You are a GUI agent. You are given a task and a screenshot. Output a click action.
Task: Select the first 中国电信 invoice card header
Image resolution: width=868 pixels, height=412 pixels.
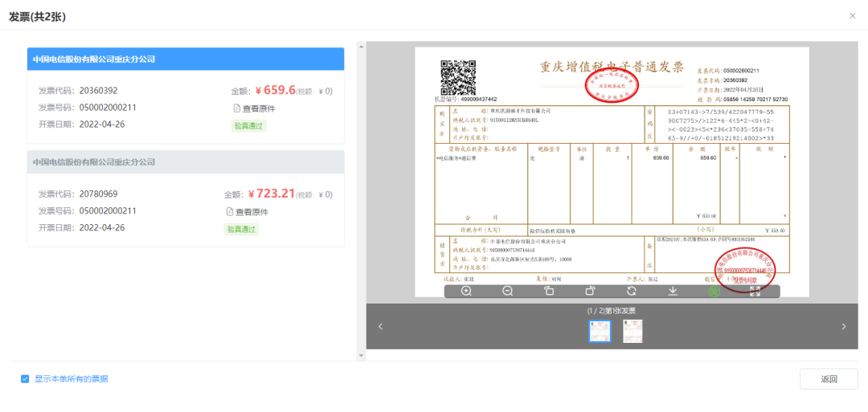[x=186, y=59]
